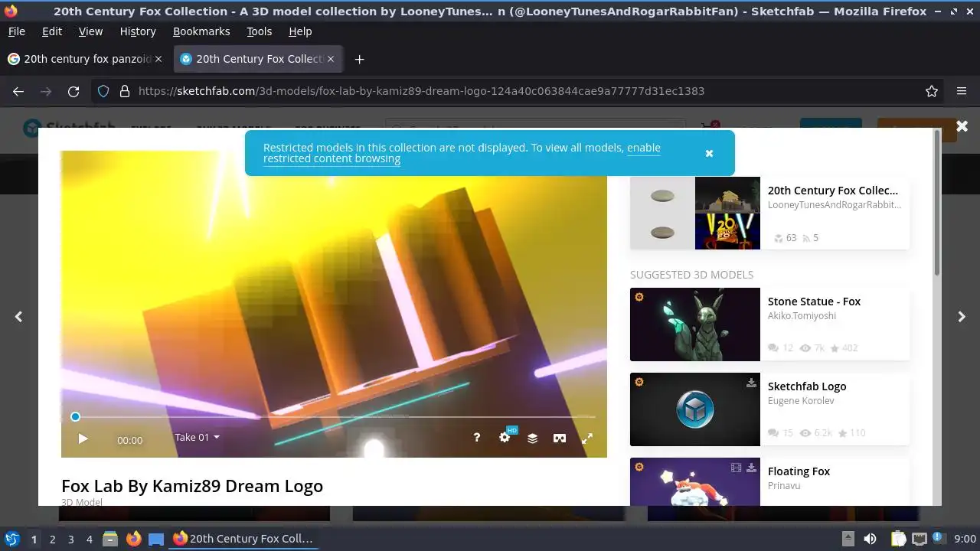
Task: Play the 3D model animation
Action: (83, 439)
